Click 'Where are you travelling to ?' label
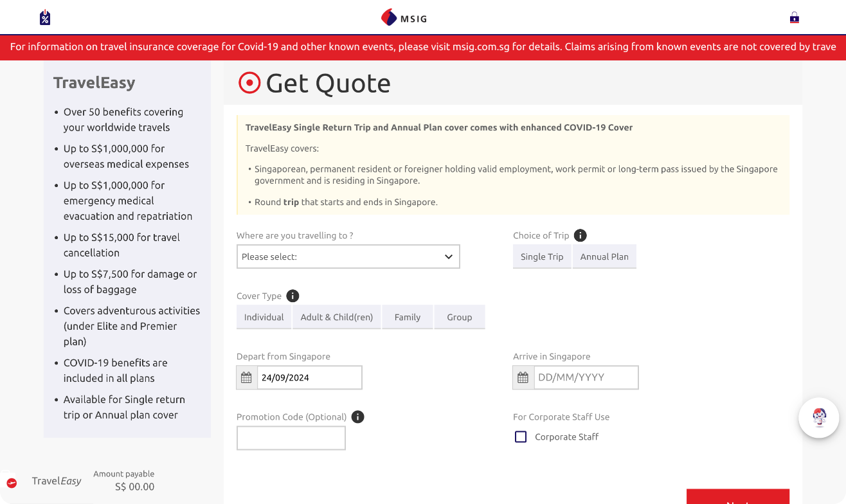The width and height of the screenshot is (846, 504). 294,235
